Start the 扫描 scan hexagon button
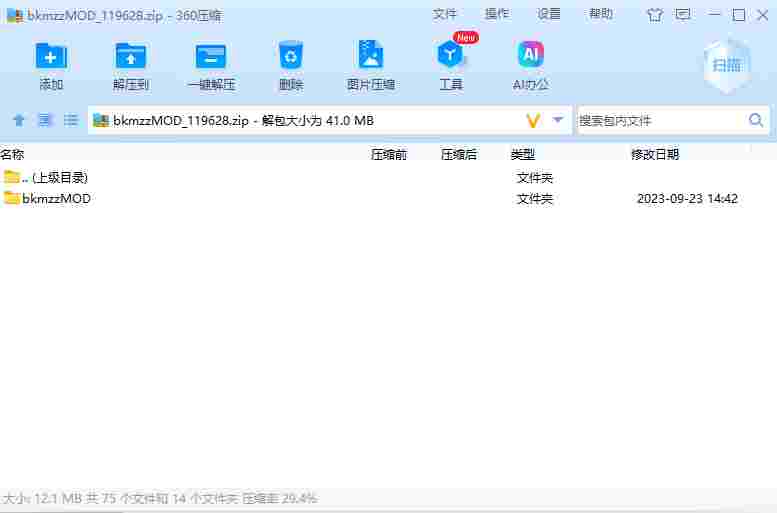The height and width of the screenshot is (513, 777). tap(727, 65)
